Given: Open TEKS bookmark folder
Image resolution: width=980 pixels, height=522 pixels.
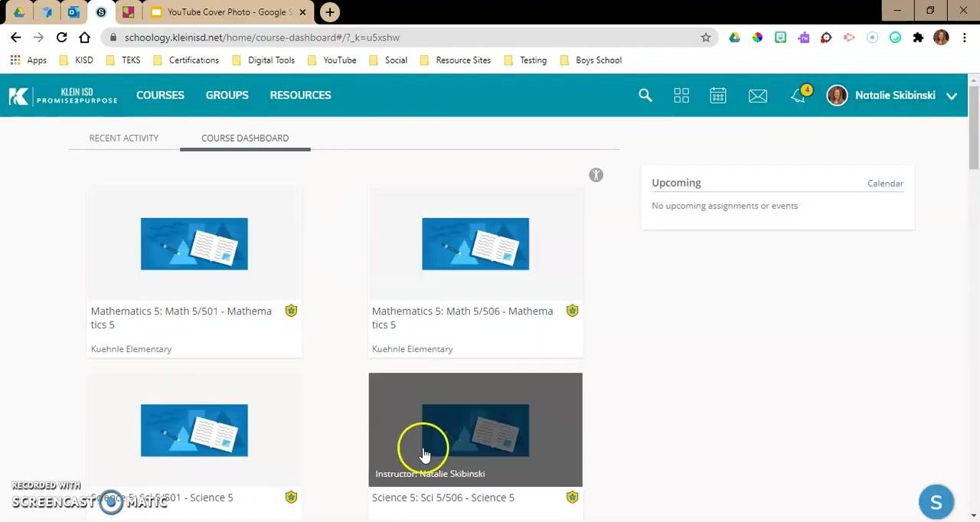Looking at the screenshot, I should point(123,60).
